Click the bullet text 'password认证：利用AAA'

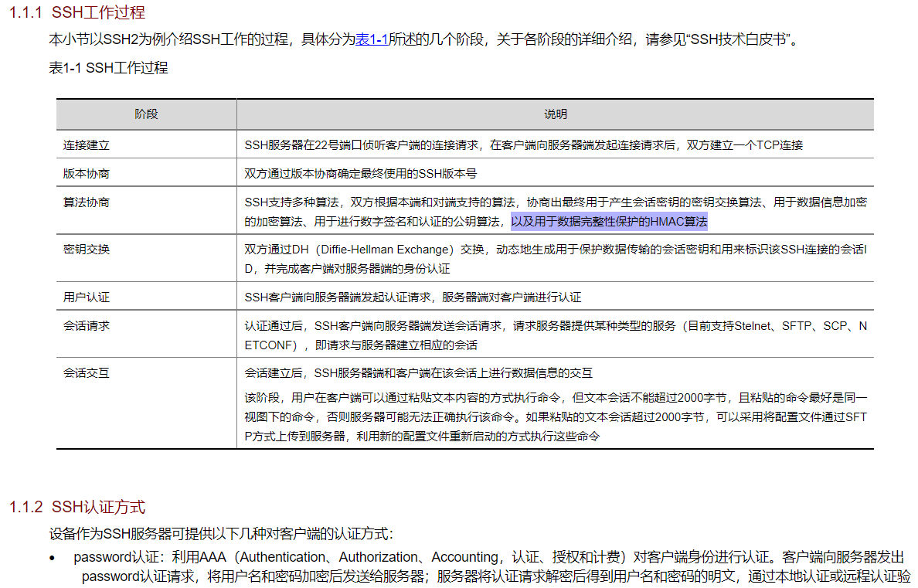tap(150, 557)
